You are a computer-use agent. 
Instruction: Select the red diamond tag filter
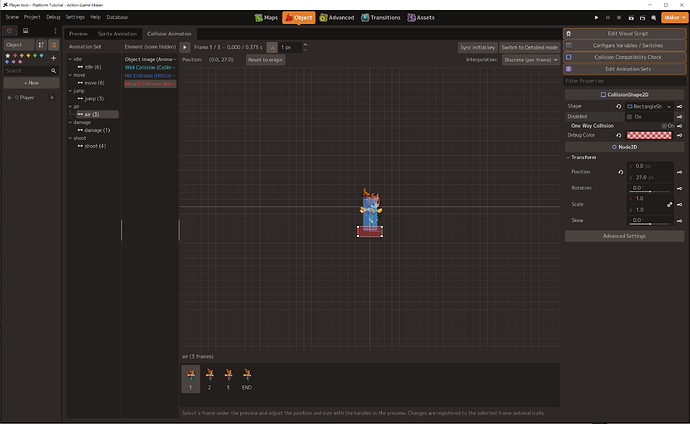15,56
